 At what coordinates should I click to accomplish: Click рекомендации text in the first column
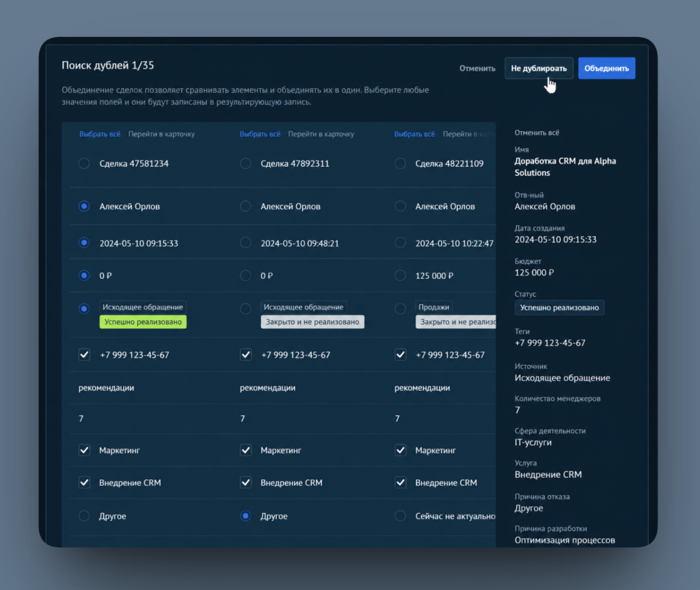click(x=106, y=388)
